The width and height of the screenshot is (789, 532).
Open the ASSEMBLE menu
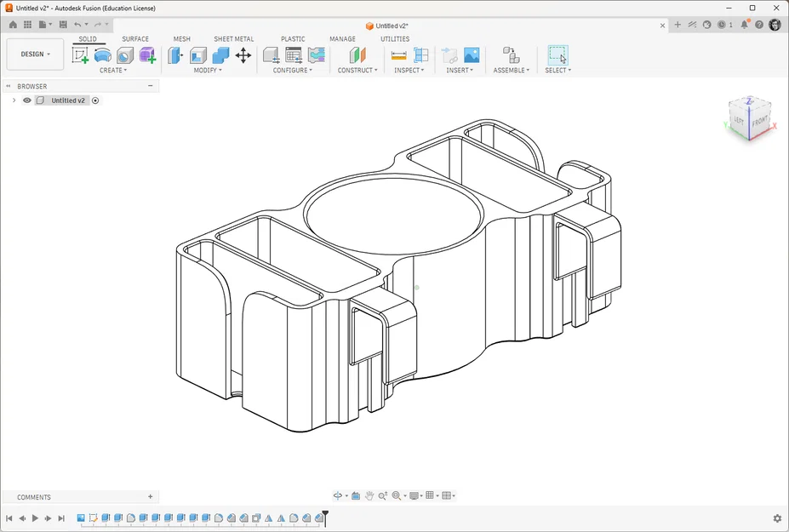(512, 71)
